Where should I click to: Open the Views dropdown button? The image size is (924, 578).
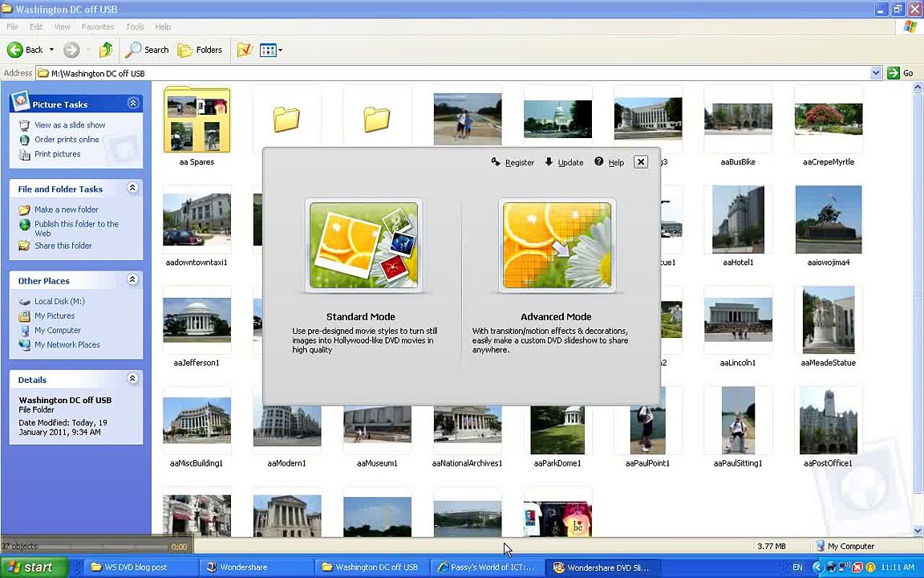point(271,50)
